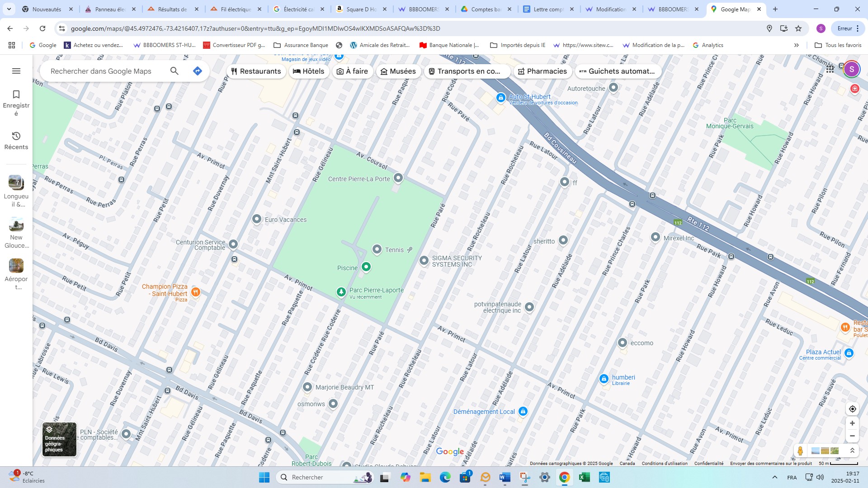
Task: Toggle the satellite Données géographiques layer
Action: pos(59,440)
